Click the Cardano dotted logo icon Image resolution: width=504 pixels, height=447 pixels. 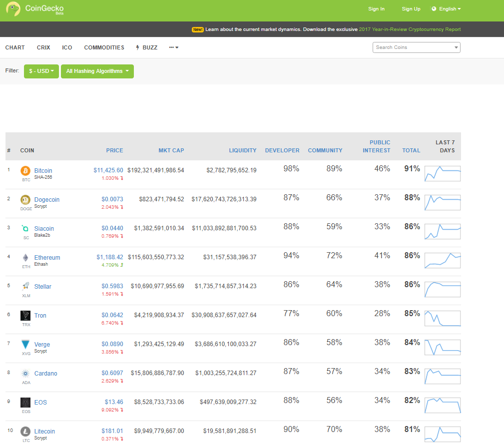(25, 374)
